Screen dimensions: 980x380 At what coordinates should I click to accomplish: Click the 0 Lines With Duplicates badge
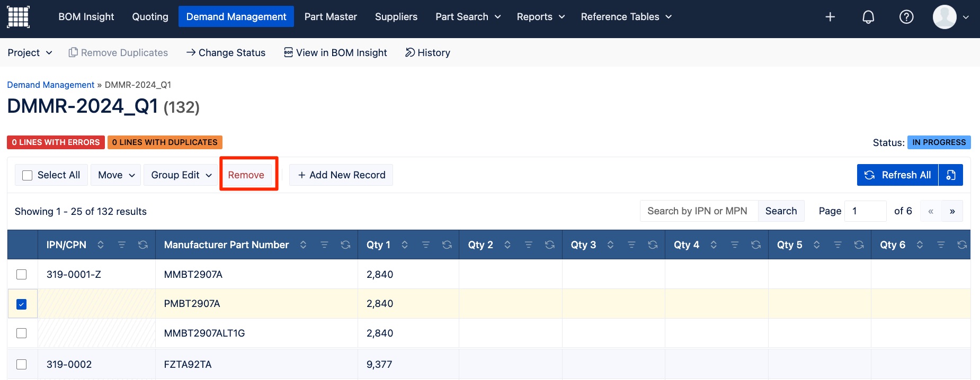point(165,142)
